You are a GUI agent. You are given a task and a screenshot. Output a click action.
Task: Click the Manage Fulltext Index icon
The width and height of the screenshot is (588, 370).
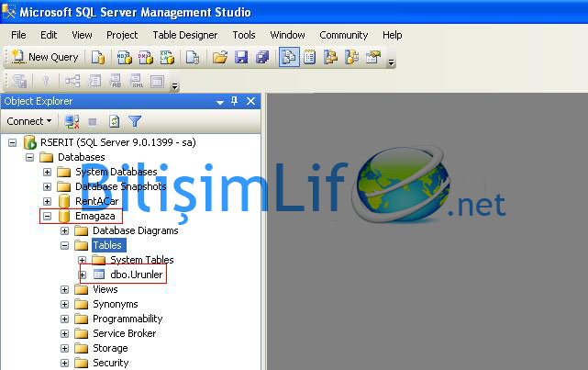pyautogui.click(x=116, y=81)
